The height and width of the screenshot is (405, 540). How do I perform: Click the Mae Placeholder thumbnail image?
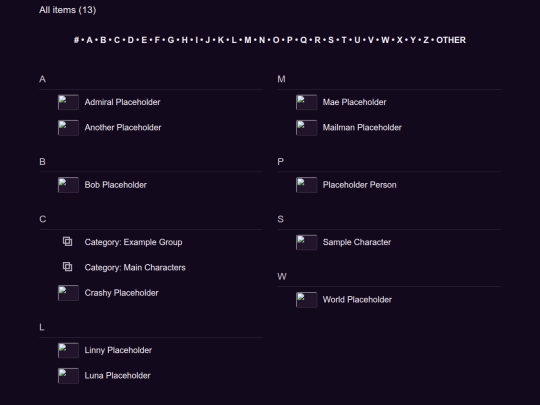[307, 102]
